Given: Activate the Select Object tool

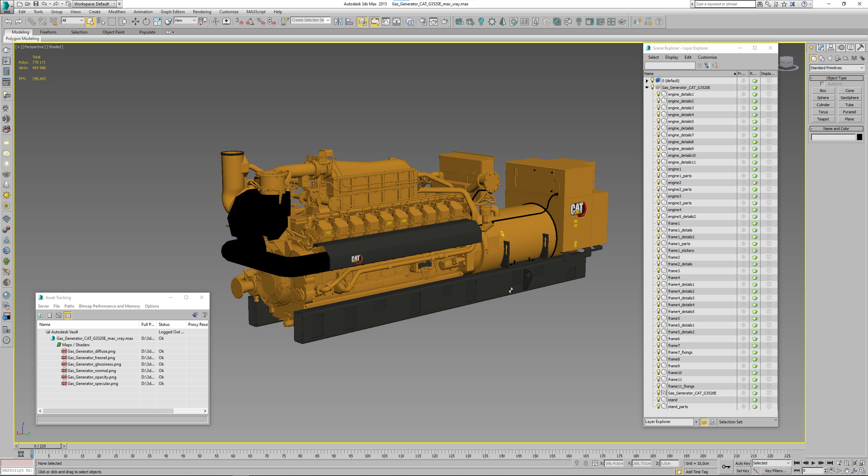Looking at the screenshot, I should click(x=90, y=22).
